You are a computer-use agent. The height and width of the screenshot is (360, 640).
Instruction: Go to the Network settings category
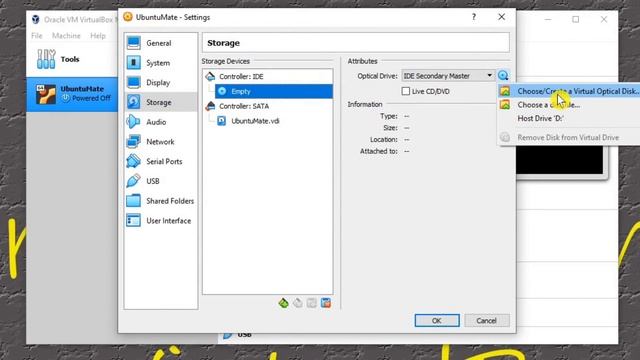(161, 142)
